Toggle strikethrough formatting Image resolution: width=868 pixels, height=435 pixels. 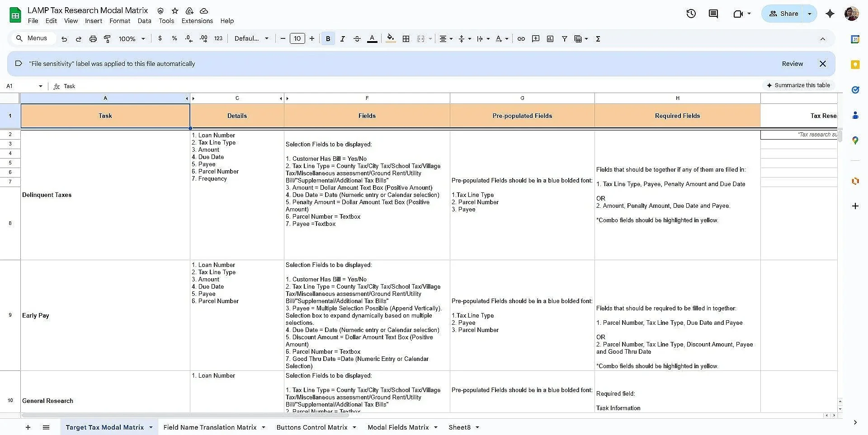357,39
